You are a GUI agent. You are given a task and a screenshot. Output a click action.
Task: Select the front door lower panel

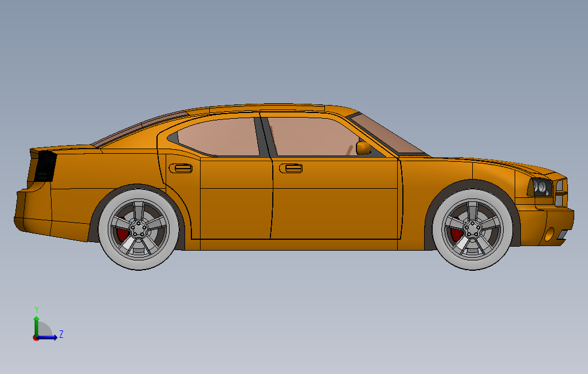pyautogui.click(x=335, y=213)
